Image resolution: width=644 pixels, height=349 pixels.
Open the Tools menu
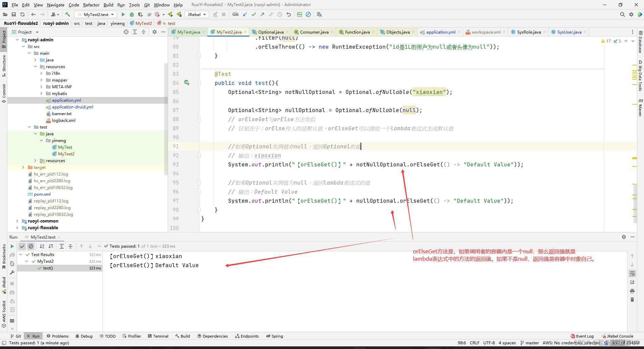pos(134,5)
